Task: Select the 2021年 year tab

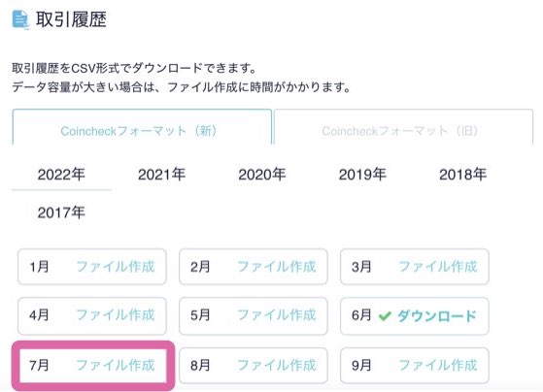Action: (161, 175)
